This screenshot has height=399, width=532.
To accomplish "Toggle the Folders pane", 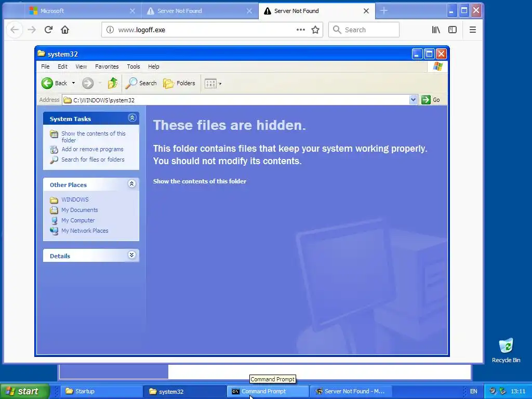I will (x=179, y=83).
